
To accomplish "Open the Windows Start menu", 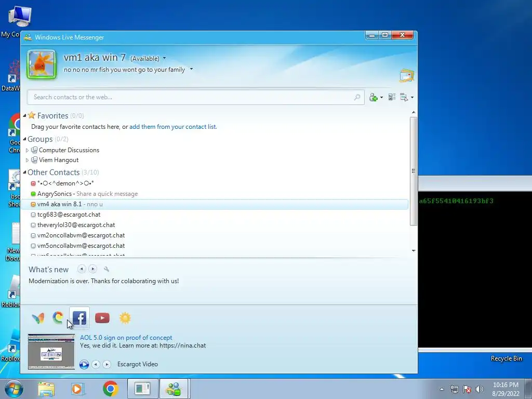I will [14, 389].
